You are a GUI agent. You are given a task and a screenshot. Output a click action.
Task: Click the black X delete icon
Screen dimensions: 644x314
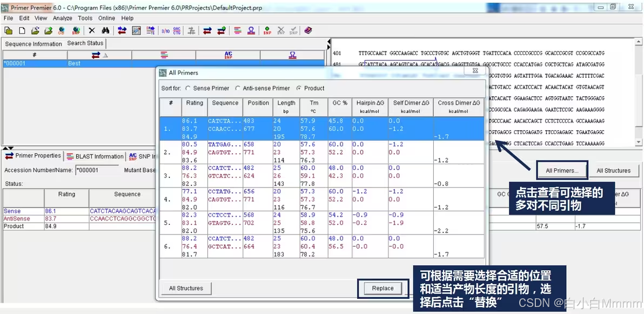[92, 30]
